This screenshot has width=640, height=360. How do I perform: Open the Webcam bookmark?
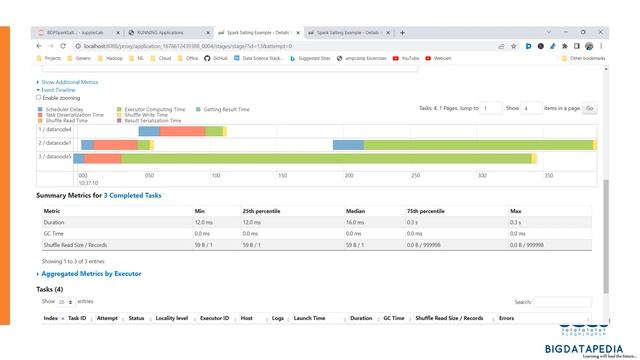pos(439,58)
